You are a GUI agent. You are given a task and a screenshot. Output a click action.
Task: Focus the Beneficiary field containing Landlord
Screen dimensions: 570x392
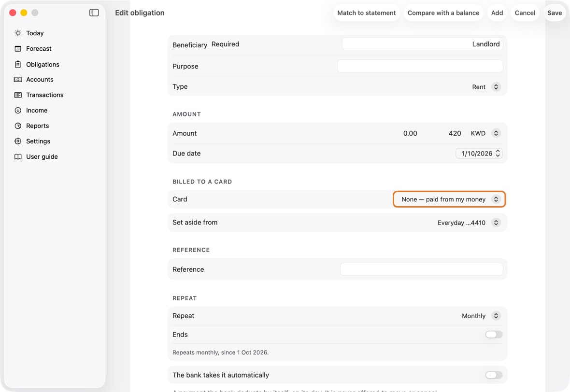422,44
